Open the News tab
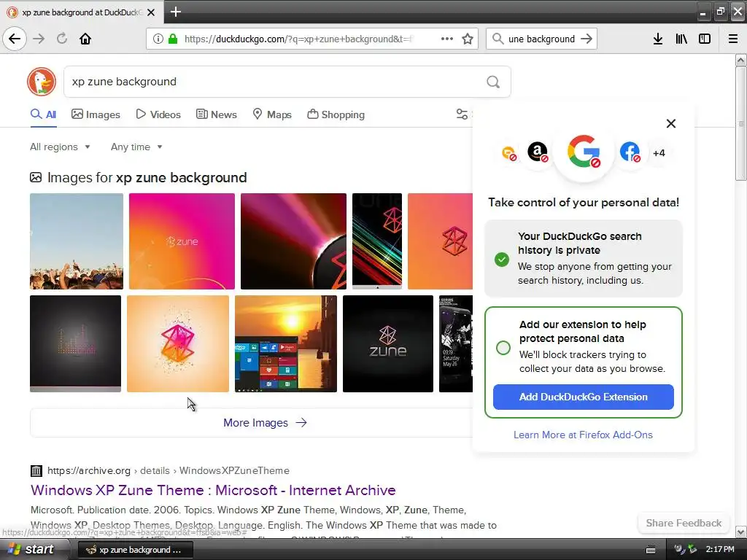Viewport: 747px width, 560px height. [216, 114]
